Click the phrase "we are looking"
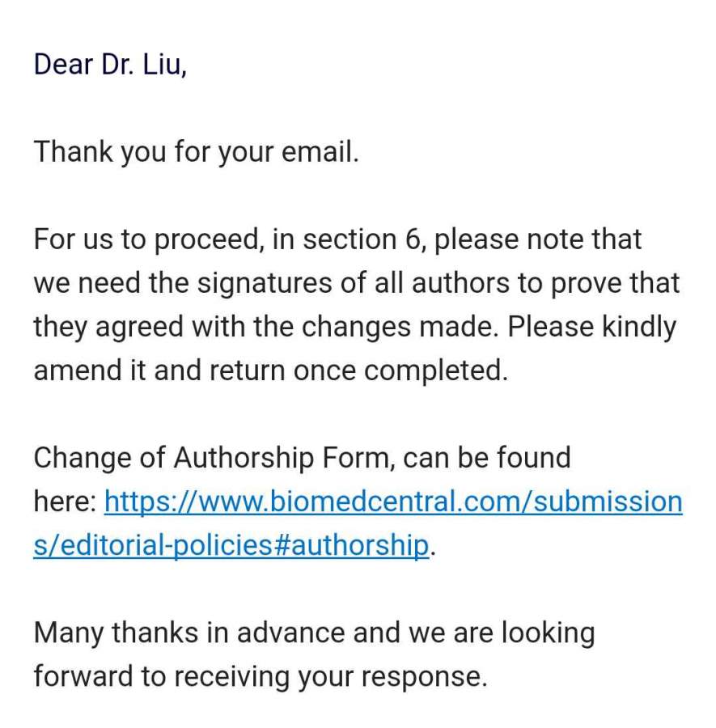Viewport: 716px width, 728px height. pos(494,633)
